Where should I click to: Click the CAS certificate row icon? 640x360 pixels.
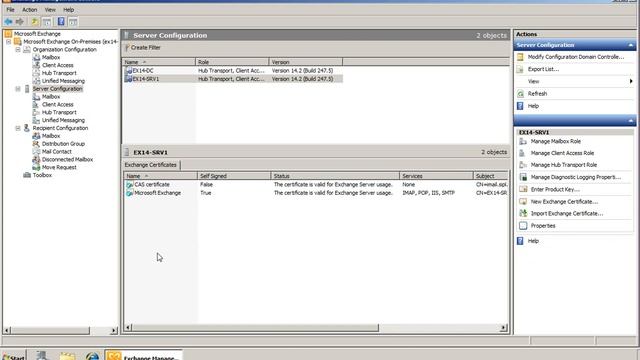129,184
